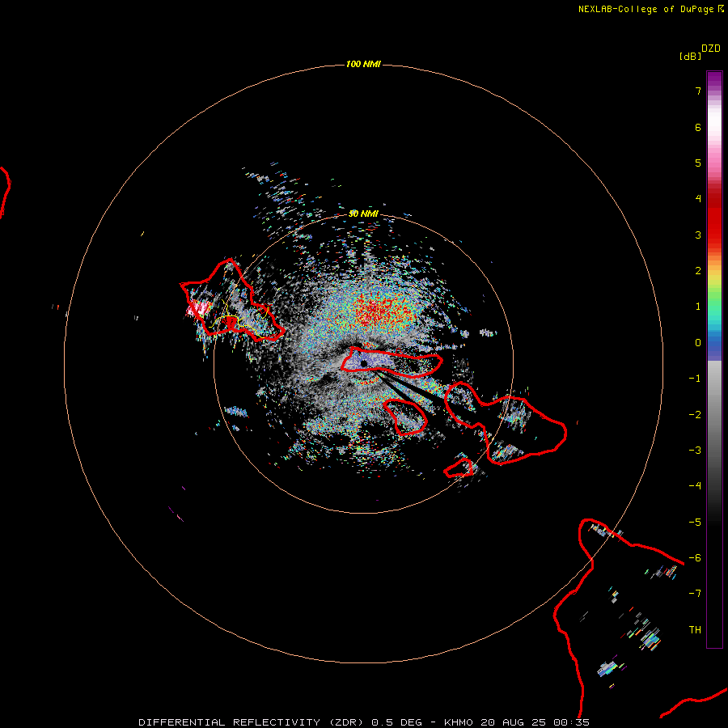This screenshot has width=728, height=728.
Task: Click the 4 tick on the dB scale
Action: (x=698, y=199)
